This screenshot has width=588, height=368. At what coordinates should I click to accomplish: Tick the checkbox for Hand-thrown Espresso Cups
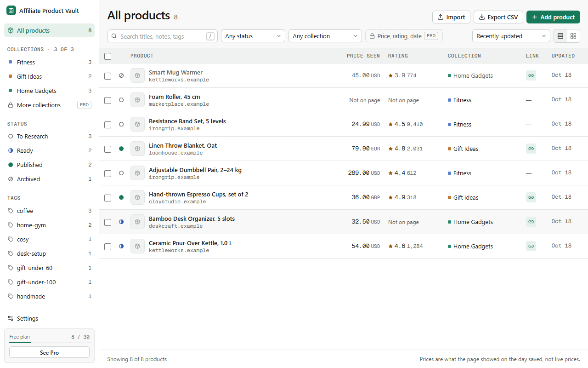[x=107, y=198]
